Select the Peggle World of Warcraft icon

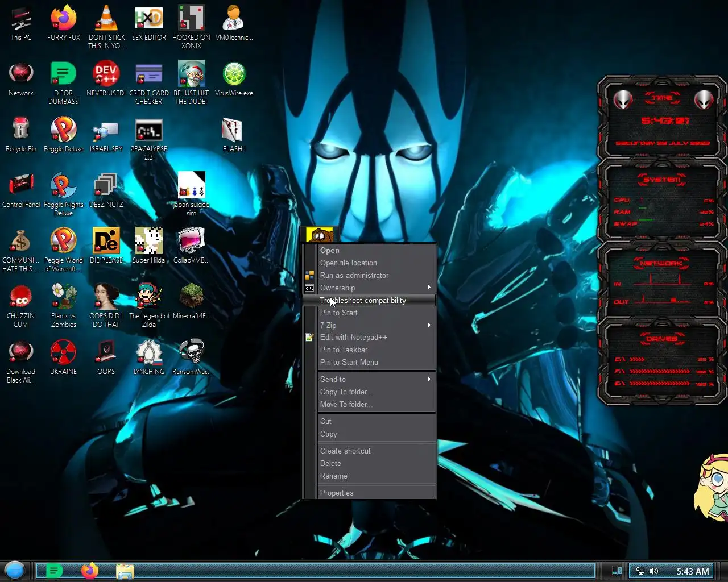coord(64,250)
